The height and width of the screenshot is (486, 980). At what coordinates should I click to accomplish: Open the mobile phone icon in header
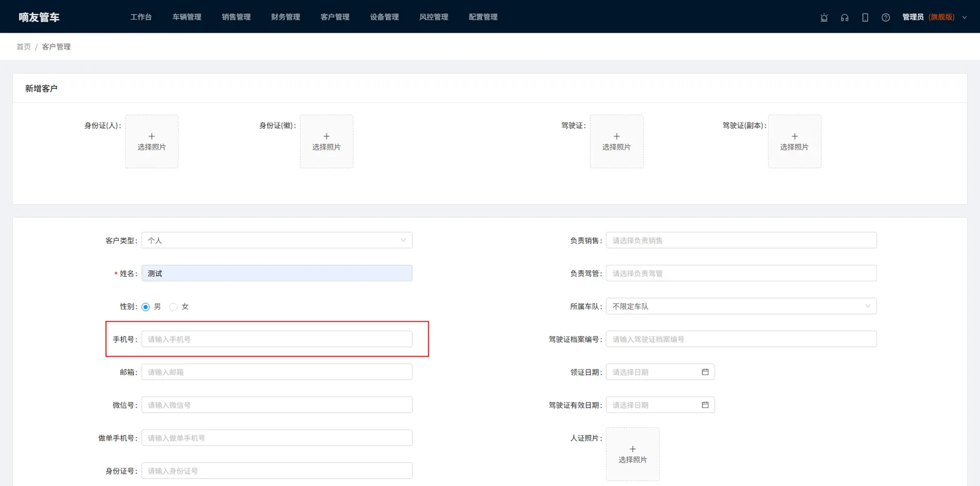click(x=865, y=17)
